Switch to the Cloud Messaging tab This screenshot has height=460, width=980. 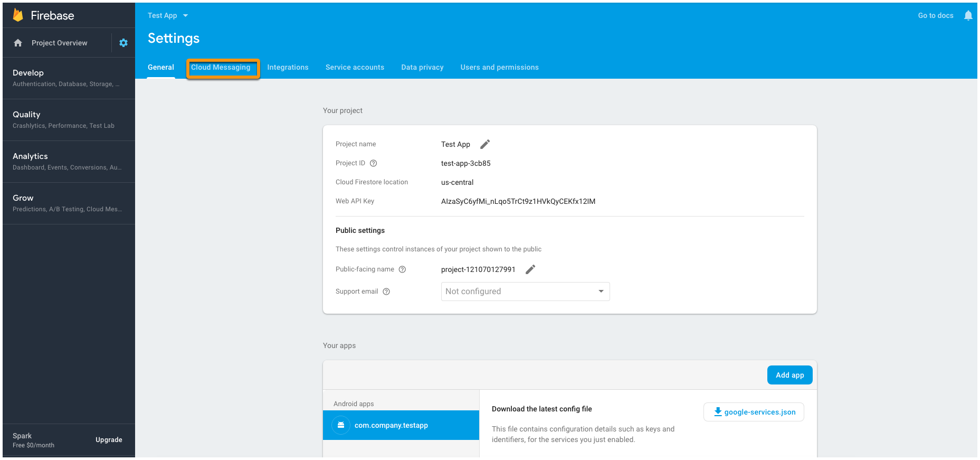pyautogui.click(x=221, y=67)
